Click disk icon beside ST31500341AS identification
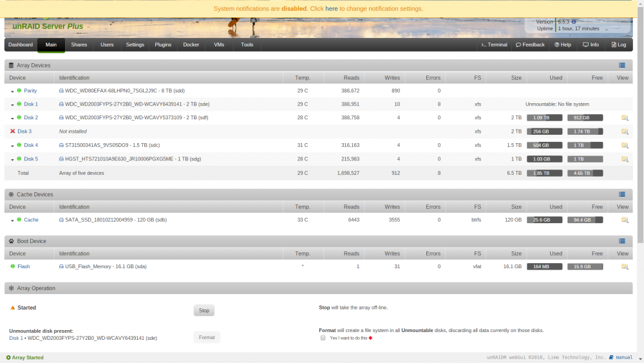The image size is (644, 363). [x=61, y=146]
